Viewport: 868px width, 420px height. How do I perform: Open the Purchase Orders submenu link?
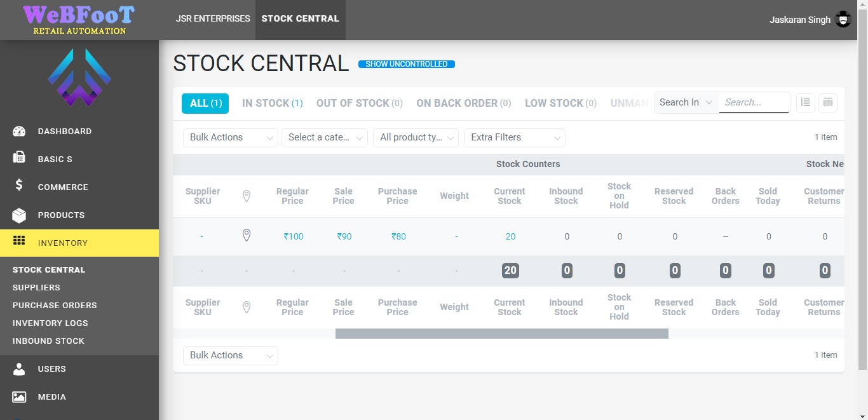[x=55, y=306]
